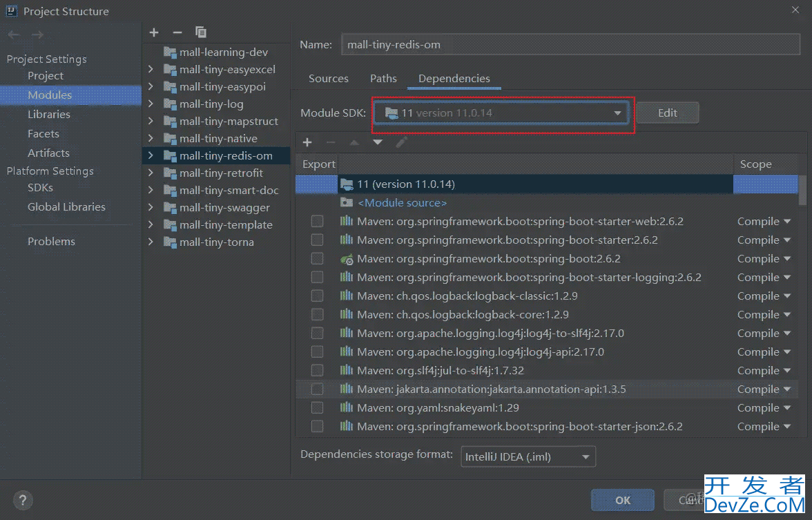This screenshot has width=812, height=520.
Task: Click the SDK icon of the 11 (version 11.0.14) row
Action: coord(347,184)
